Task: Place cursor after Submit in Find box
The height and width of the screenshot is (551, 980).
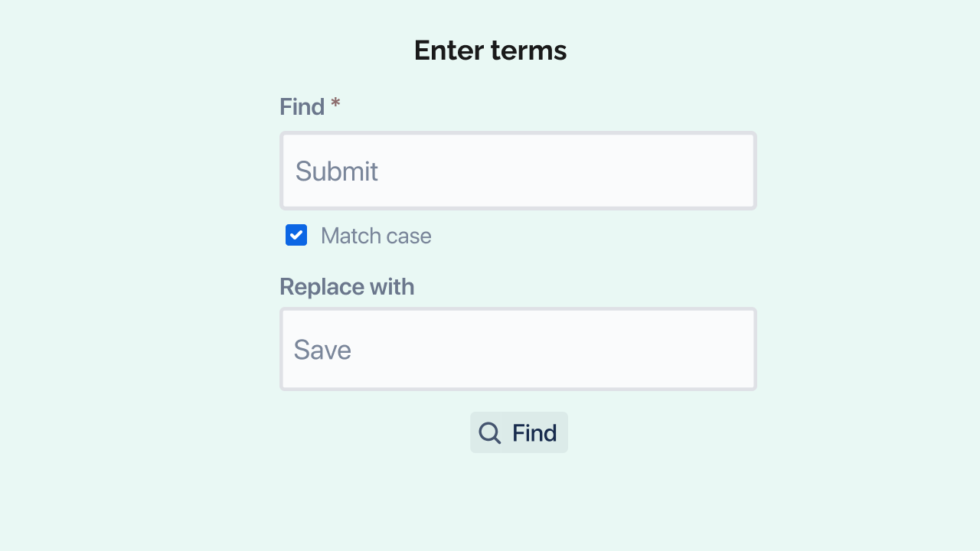Action: [380, 171]
